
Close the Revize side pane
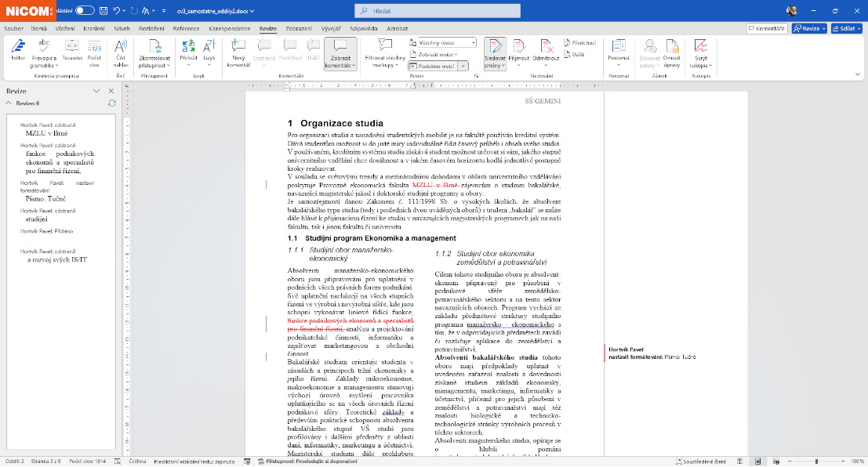[111, 91]
